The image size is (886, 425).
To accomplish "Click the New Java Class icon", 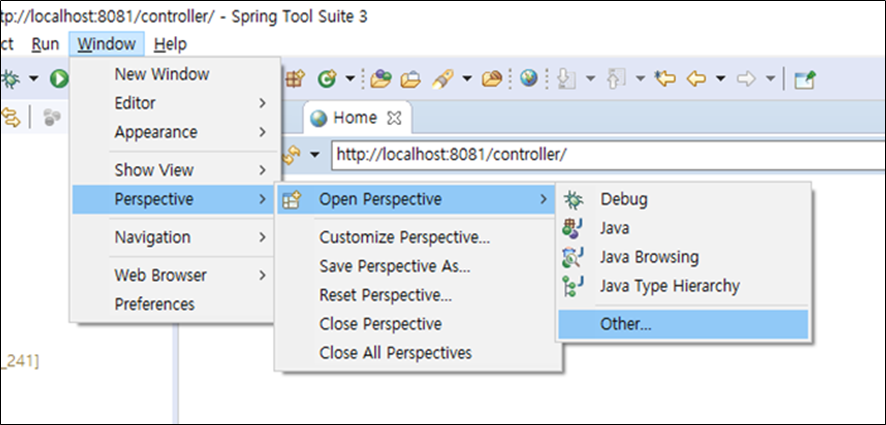I will [326, 79].
